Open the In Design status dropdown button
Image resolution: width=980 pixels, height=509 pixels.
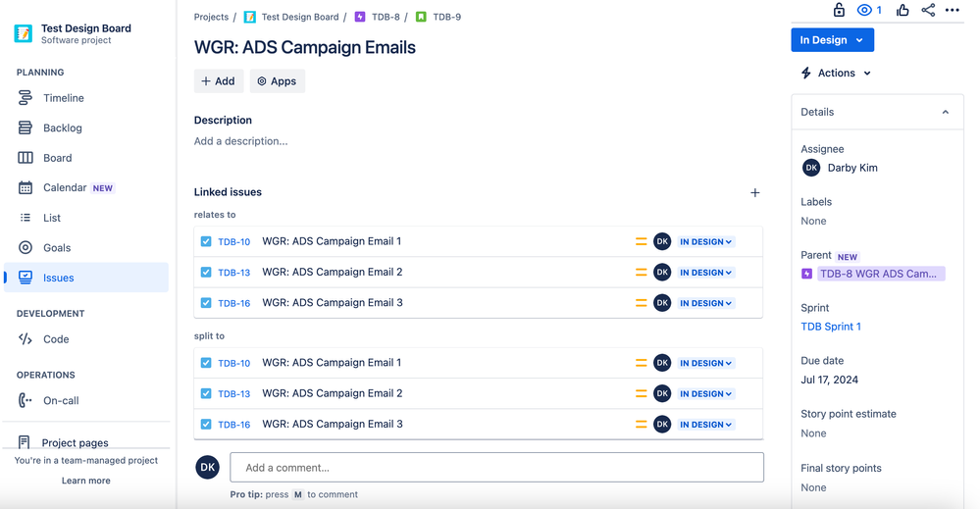tap(832, 40)
